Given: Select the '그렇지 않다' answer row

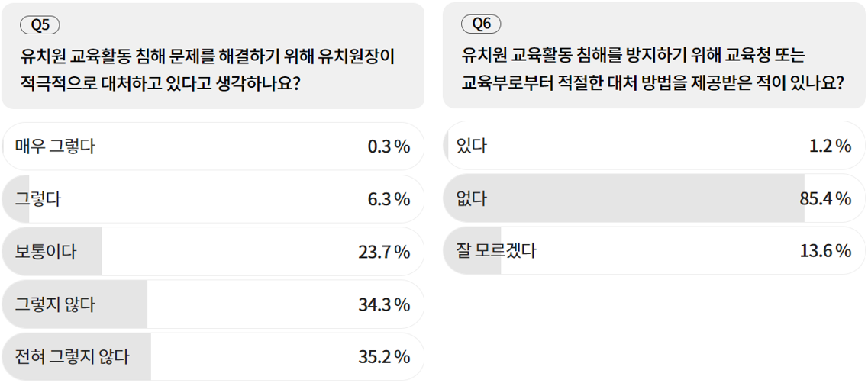Looking at the screenshot, I should tap(55, 304).
